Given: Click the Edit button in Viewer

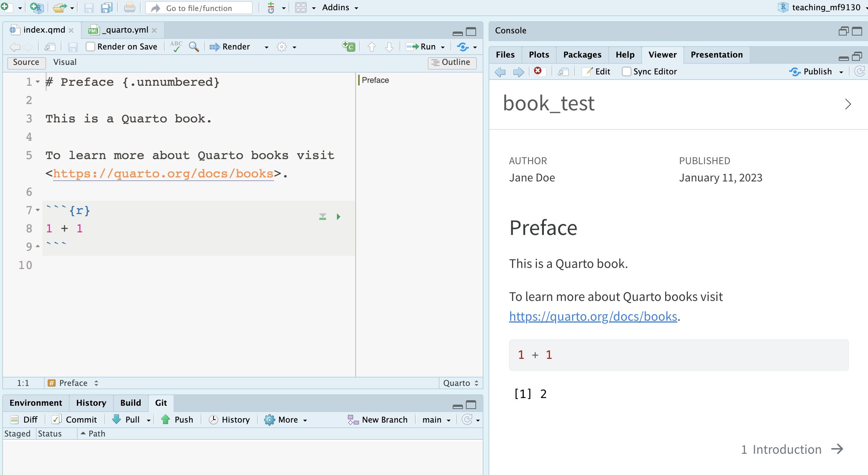Looking at the screenshot, I should tap(597, 72).
